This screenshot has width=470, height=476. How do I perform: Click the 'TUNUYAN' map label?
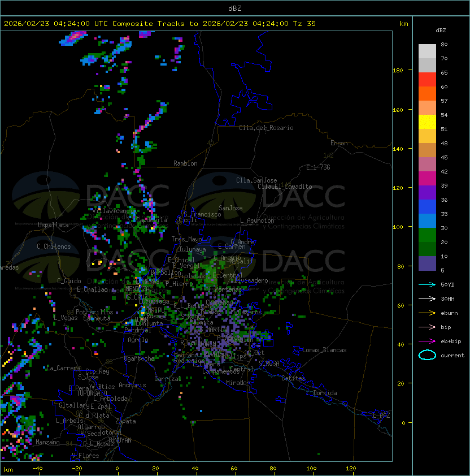click(120, 440)
